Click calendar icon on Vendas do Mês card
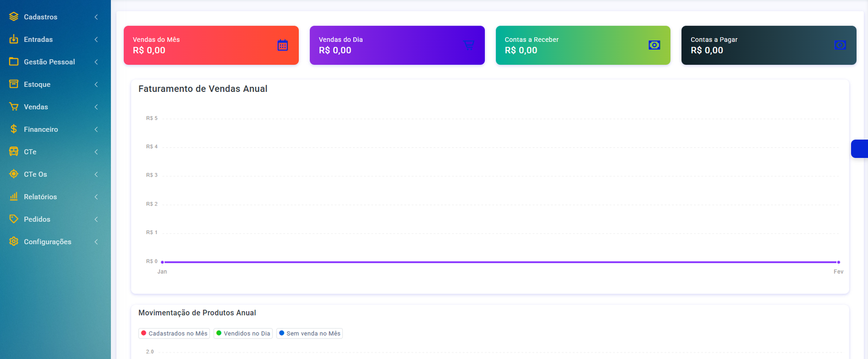This screenshot has height=359, width=868. (283, 45)
